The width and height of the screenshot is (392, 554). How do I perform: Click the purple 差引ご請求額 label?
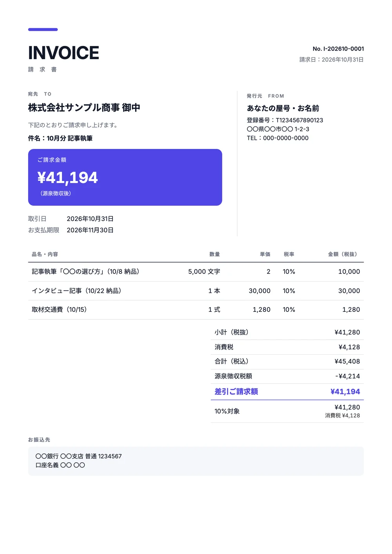[x=236, y=391]
